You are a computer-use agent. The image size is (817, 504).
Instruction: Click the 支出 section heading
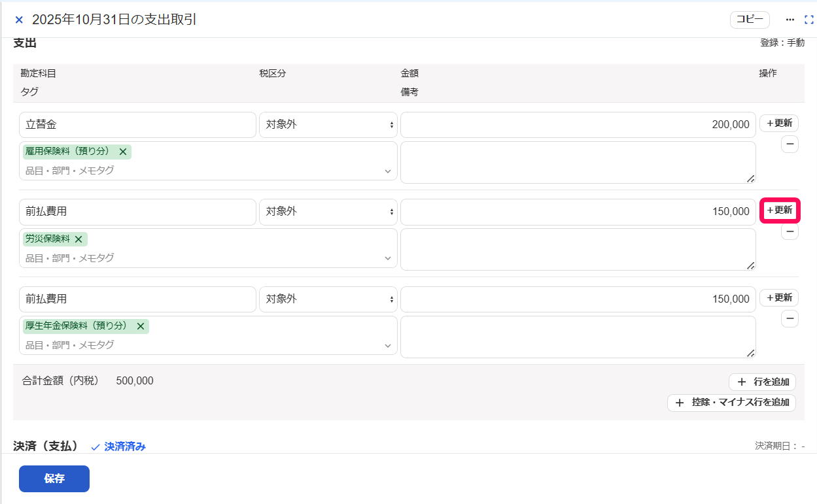point(25,43)
